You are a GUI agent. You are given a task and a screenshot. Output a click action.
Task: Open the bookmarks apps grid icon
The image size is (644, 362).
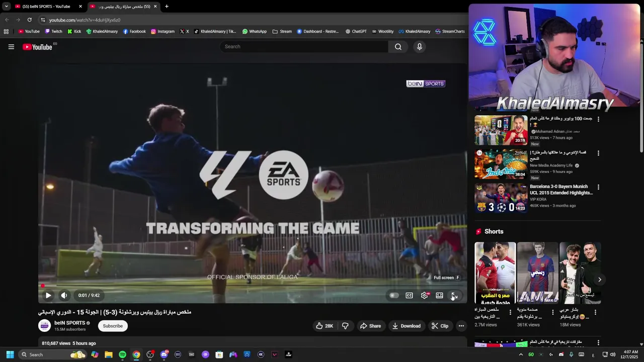pyautogui.click(x=6, y=31)
